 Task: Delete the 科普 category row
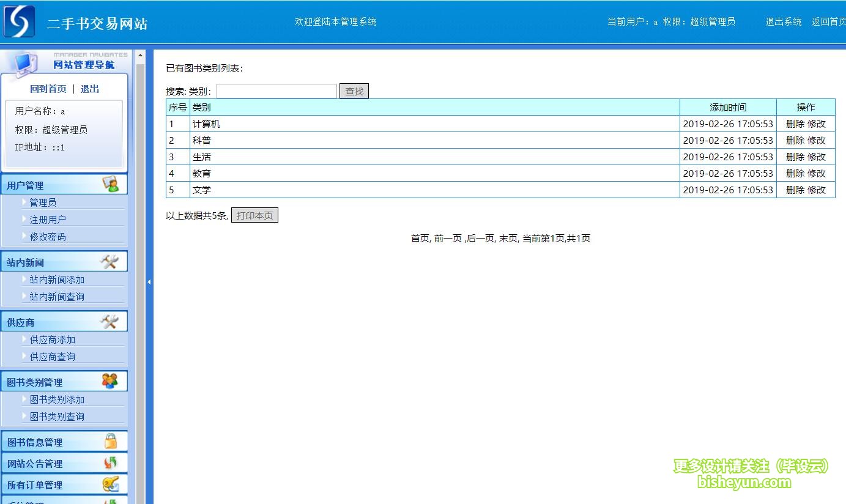[x=795, y=140]
